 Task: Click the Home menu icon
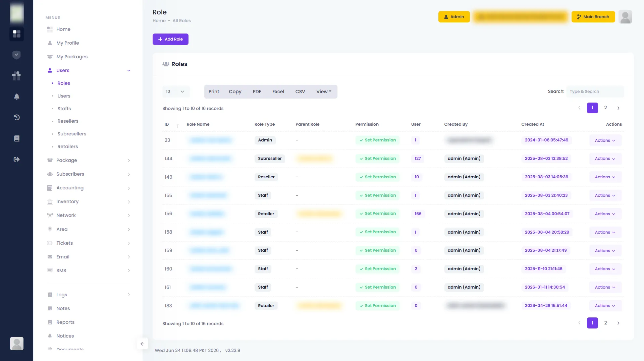[50, 29]
